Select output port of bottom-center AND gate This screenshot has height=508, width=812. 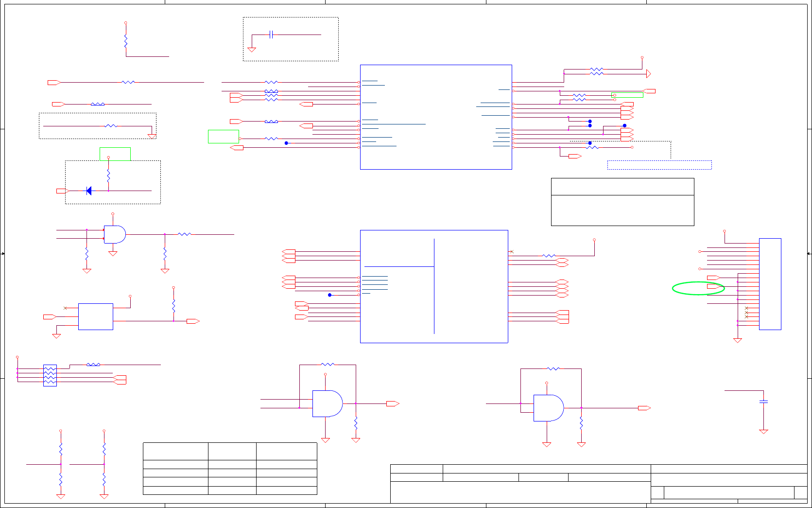(393, 403)
